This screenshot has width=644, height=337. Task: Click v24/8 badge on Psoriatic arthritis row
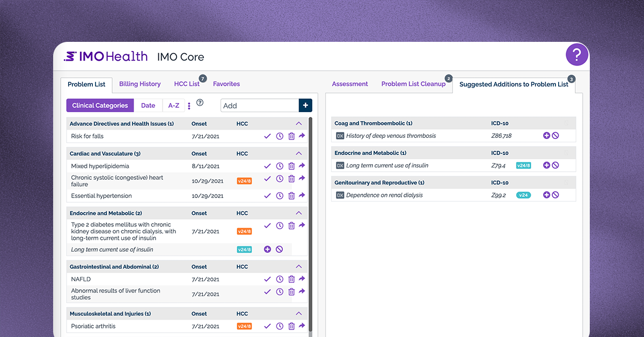(x=244, y=326)
